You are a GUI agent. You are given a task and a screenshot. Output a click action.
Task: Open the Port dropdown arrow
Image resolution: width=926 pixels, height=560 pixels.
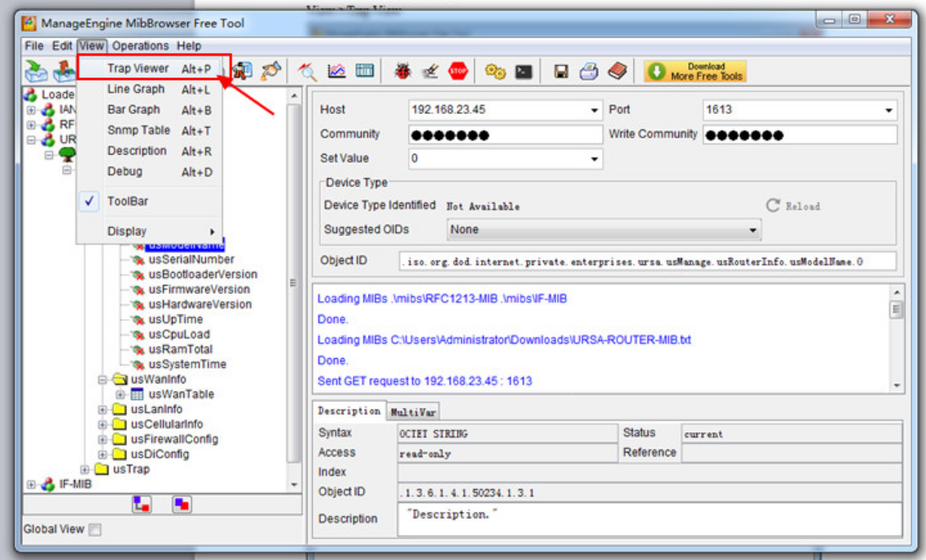point(889,111)
